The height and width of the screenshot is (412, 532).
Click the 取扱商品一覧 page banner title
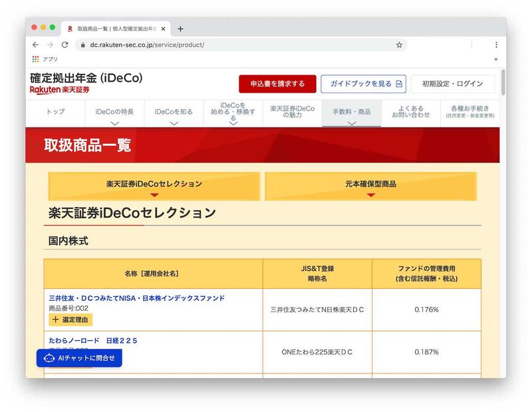88,145
